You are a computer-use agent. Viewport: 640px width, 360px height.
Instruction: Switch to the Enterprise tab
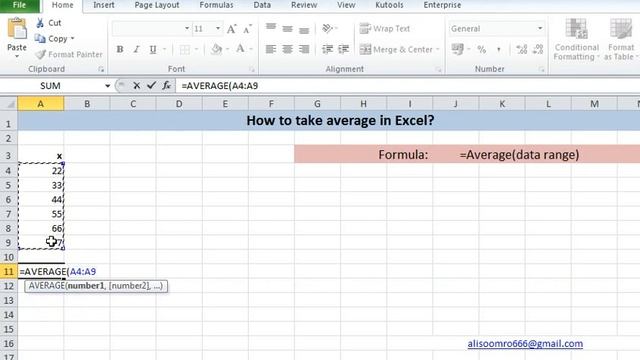click(442, 5)
